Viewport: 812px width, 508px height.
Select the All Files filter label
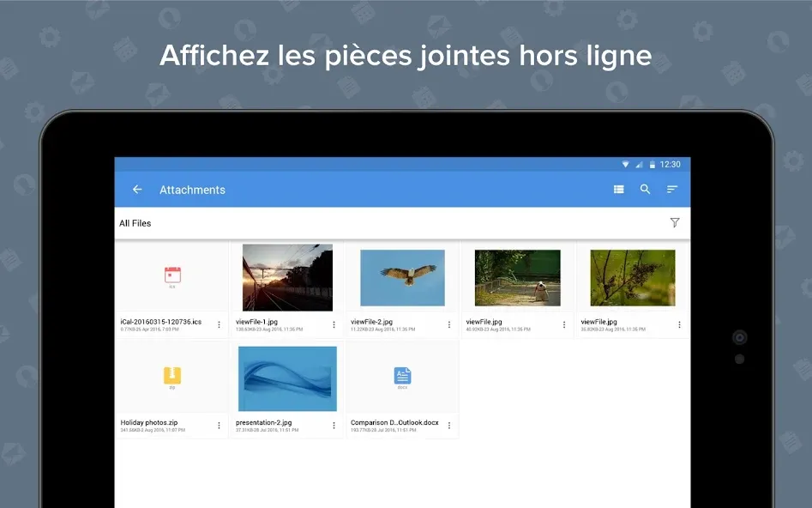click(x=135, y=223)
